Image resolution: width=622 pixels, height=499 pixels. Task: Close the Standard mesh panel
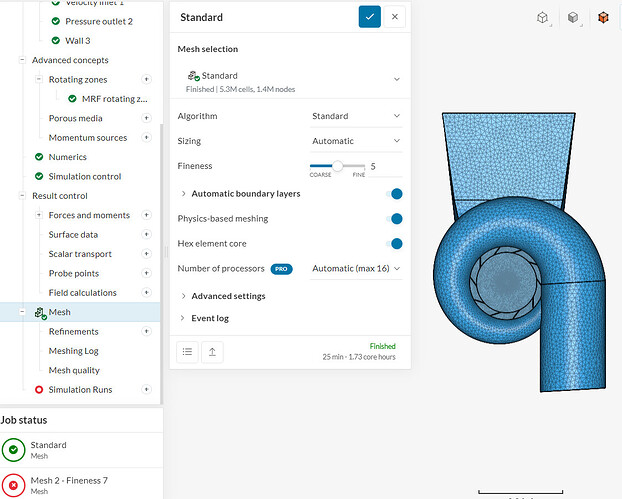[x=395, y=16]
